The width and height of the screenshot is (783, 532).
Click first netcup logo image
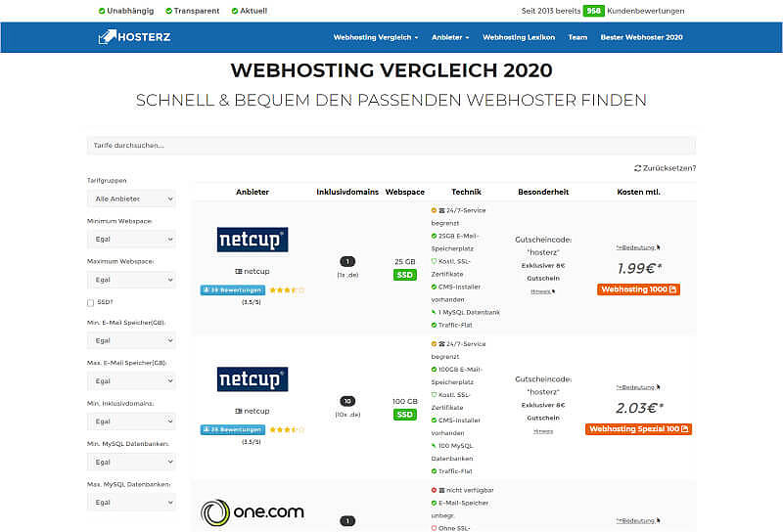point(252,240)
